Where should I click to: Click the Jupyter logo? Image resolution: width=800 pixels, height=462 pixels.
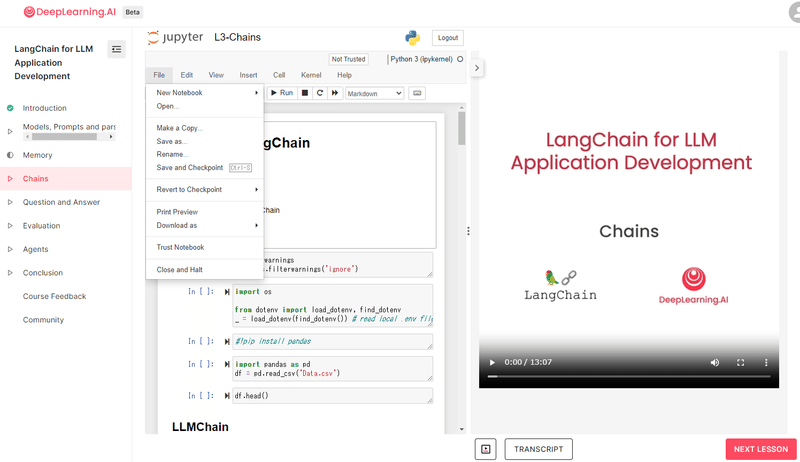(x=175, y=37)
